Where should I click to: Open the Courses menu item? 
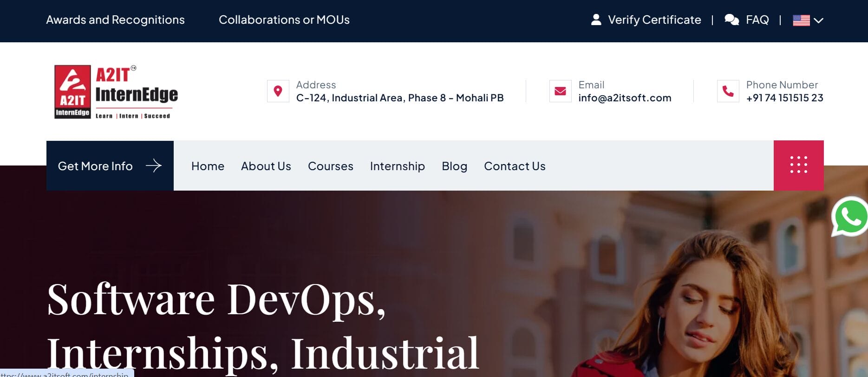[x=330, y=166]
